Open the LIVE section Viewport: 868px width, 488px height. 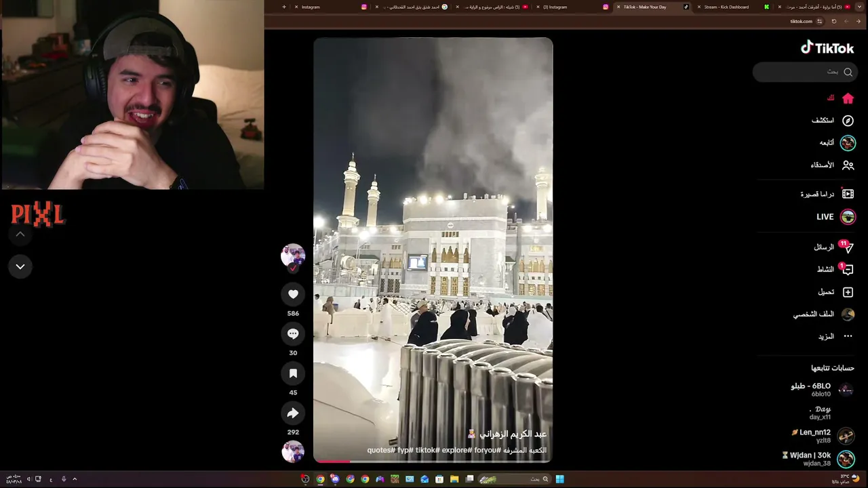tap(848, 217)
